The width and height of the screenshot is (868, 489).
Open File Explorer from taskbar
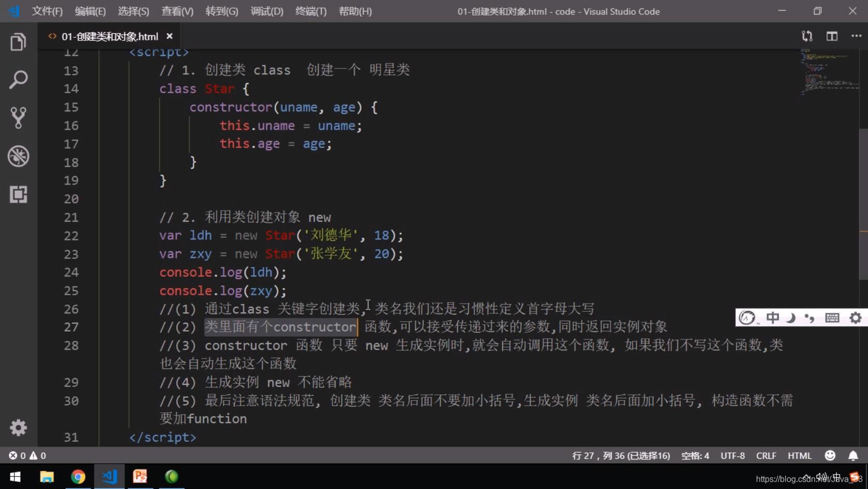(x=47, y=477)
